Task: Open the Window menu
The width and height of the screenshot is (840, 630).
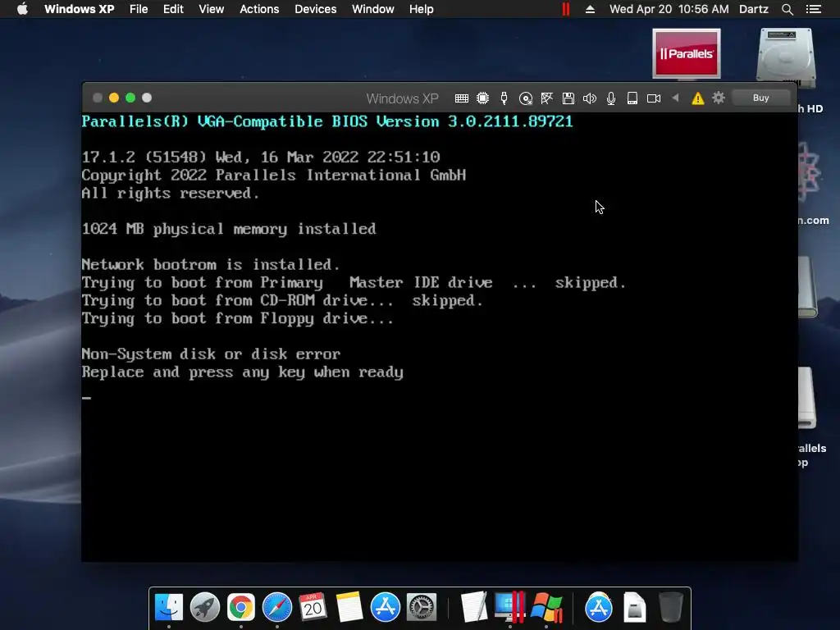Action: pyautogui.click(x=373, y=9)
